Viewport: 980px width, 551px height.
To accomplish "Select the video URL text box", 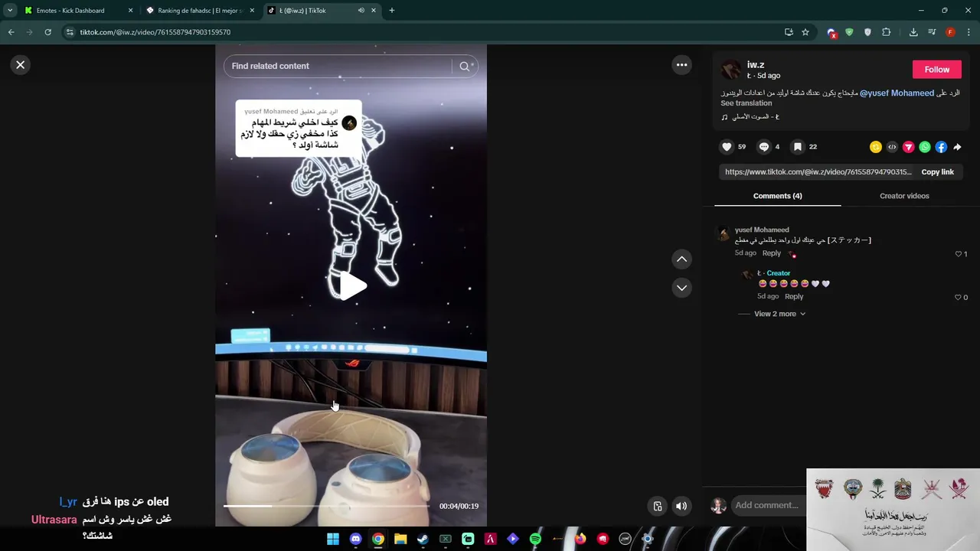I will pyautogui.click(x=817, y=172).
